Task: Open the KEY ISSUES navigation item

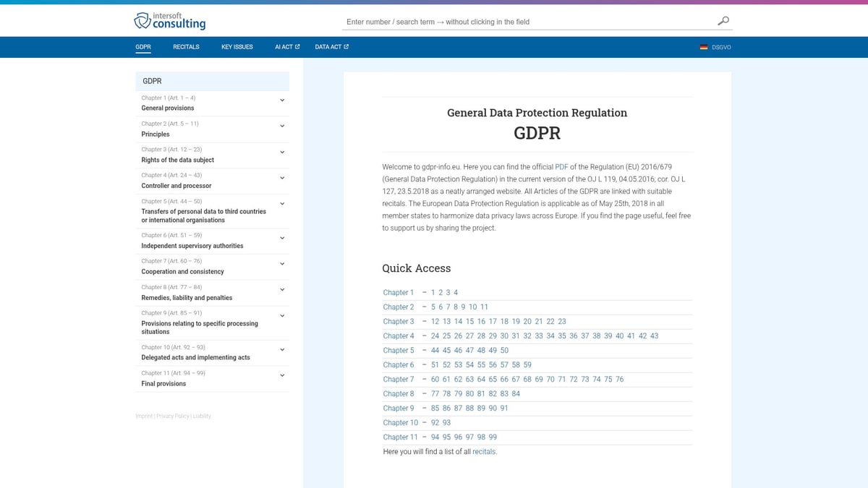Action: click(237, 46)
